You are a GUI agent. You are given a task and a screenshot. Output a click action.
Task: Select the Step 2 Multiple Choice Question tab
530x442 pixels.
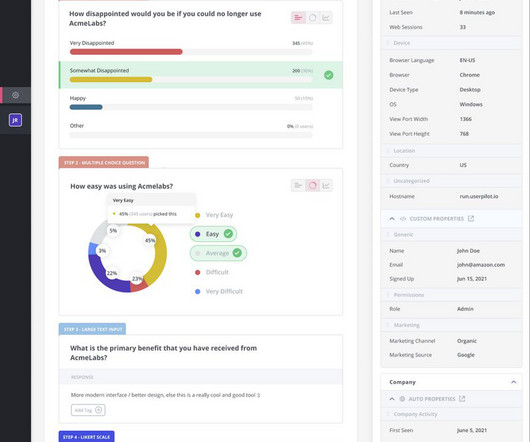tap(104, 163)
